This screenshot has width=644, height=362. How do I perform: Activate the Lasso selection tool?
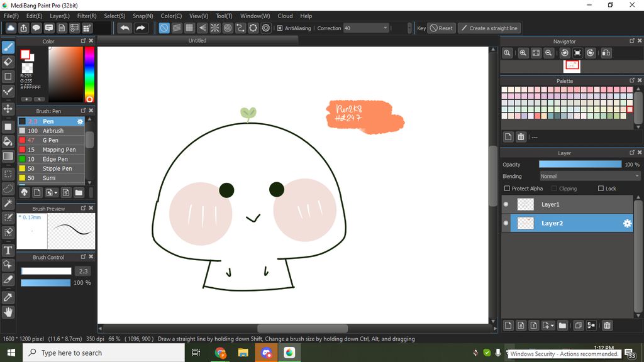click(8, 189)
